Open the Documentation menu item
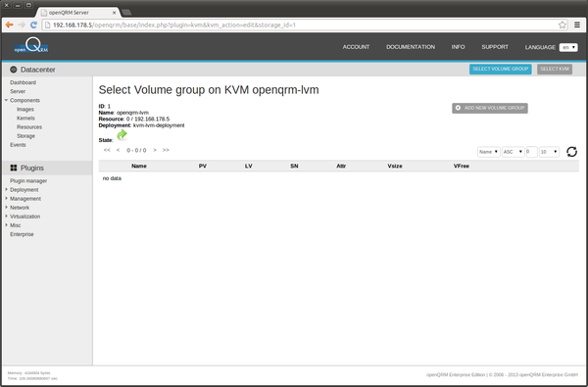The height and width of the screenshot is (387, 588). point(411,47)
